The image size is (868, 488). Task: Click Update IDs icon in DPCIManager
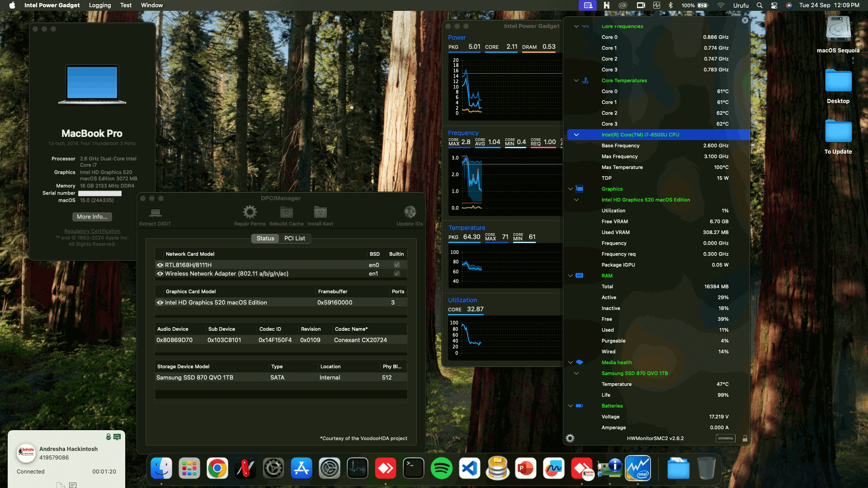(410, 212)
